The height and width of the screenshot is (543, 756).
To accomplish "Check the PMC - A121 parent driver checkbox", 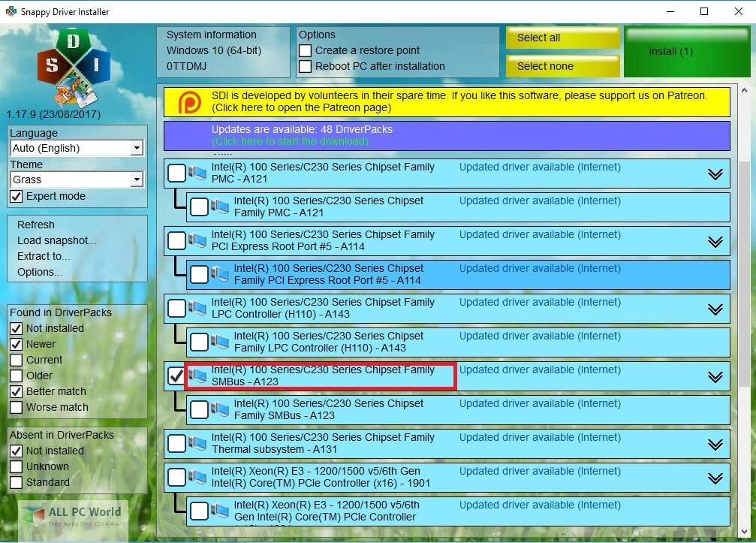I will pos(176,173).
